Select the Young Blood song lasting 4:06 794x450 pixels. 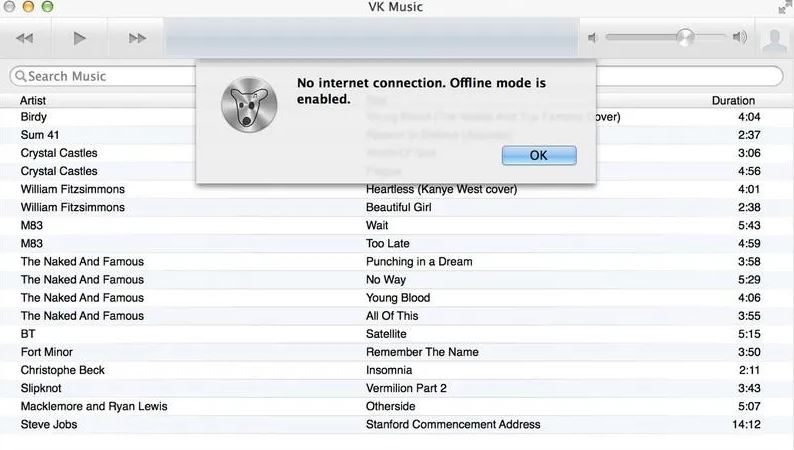(397, 298)
